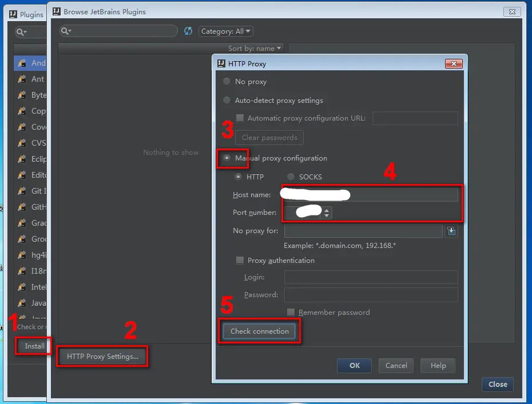532x404 pixels.
Task: Select the And plugin row in Plugins
Action: (30, 63)
